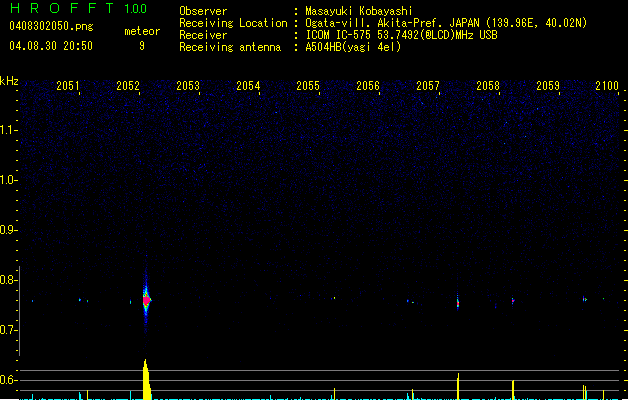
Task: Click the A504HB antenna description
Action: 353,46
